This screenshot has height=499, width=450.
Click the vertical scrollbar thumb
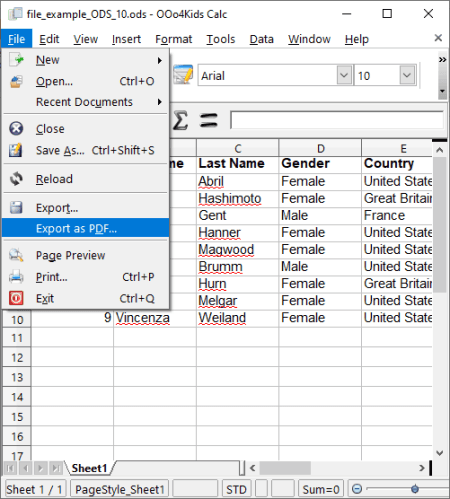440,224
